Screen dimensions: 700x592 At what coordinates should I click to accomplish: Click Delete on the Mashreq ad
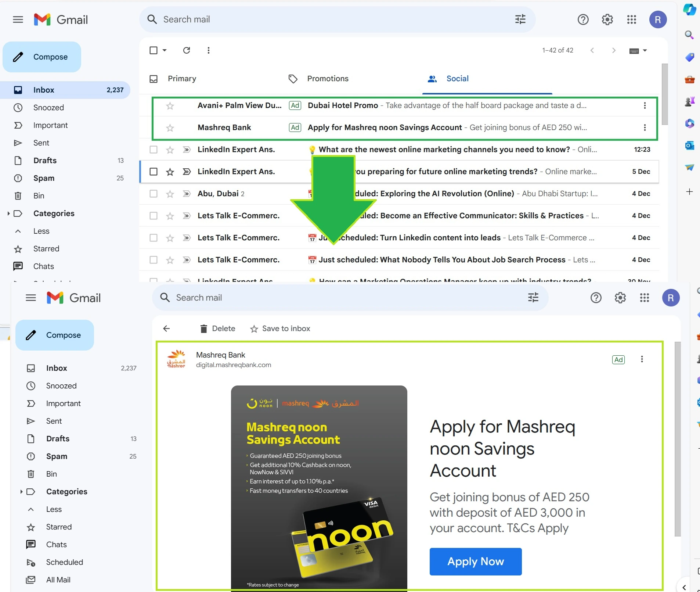(218, 329)
